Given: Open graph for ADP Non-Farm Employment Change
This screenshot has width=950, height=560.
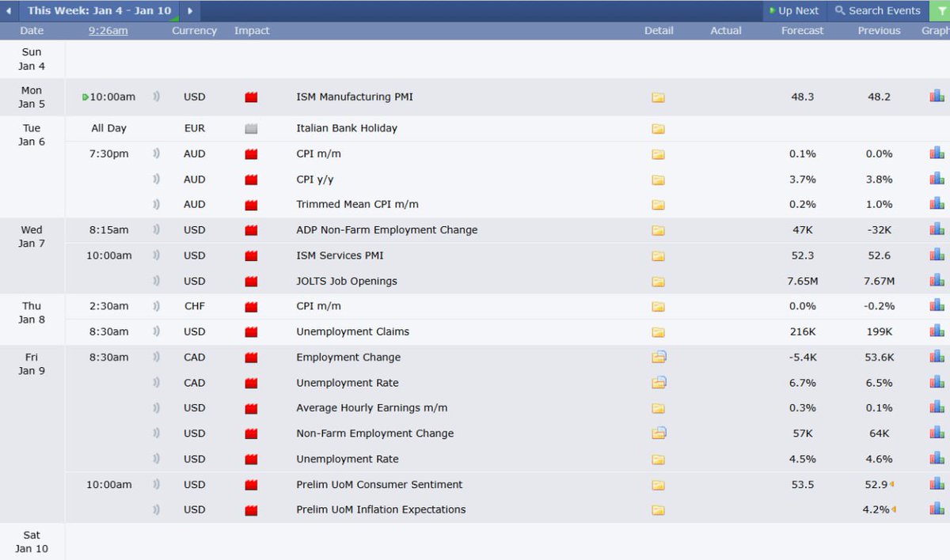Looking at the screenshot, I should coord(937,229).
